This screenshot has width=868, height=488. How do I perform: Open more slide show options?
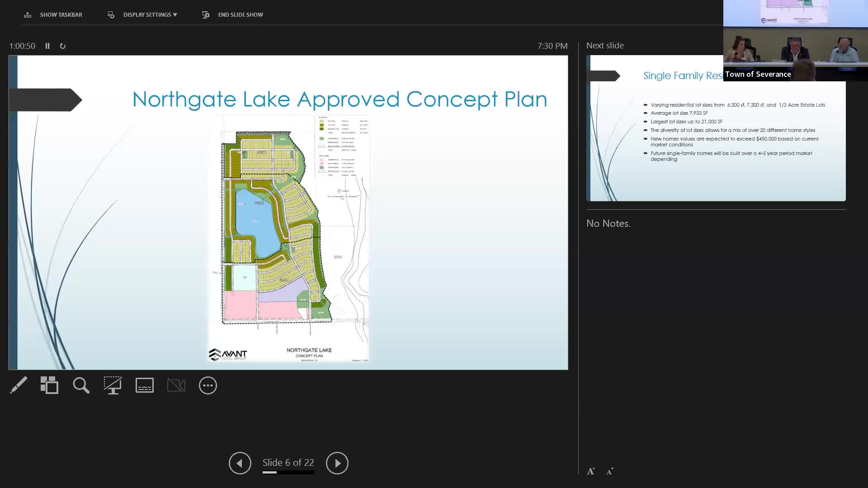(208, 385)
